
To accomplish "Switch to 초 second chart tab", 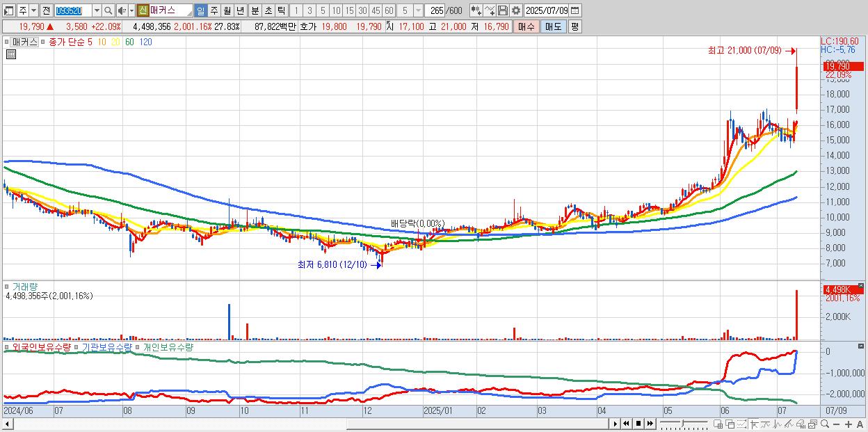I will pyautogui.click(x=268, y=10).
